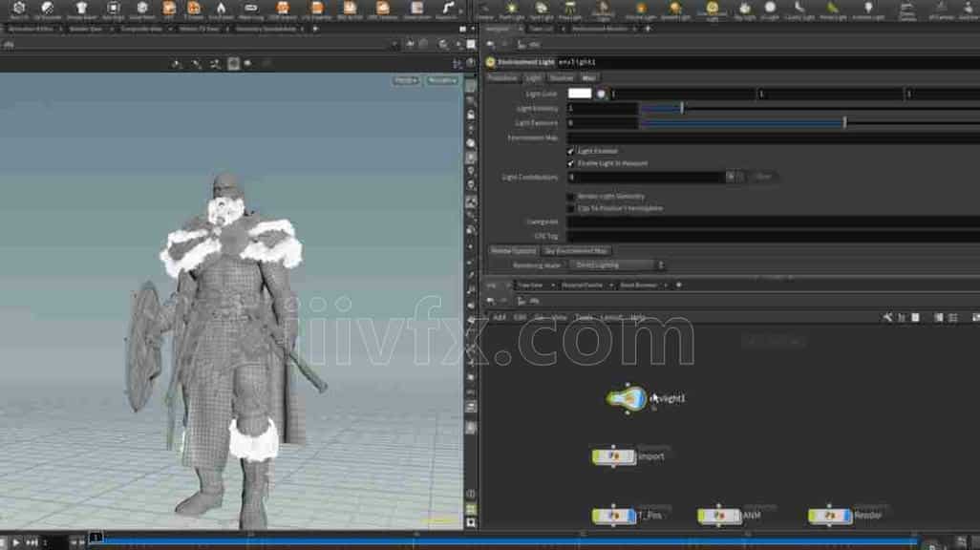Switch to the Composite View pane tab

click(x=142, y=29)
